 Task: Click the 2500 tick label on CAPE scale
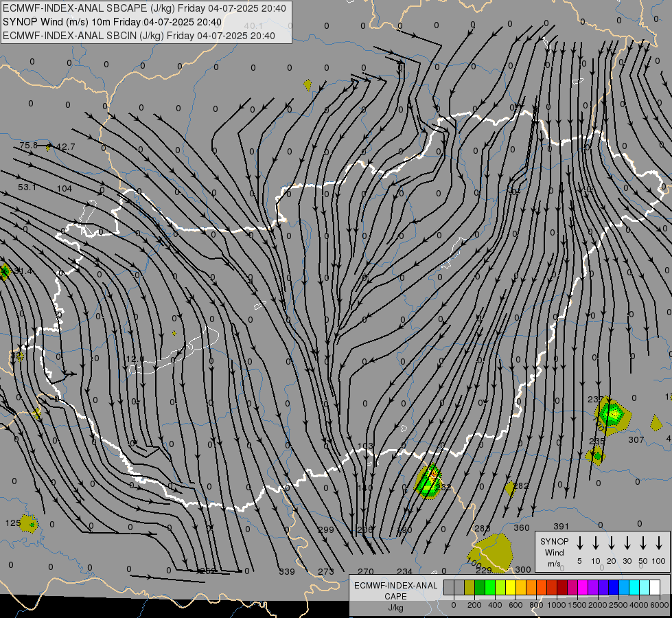[x=618, y=605]
